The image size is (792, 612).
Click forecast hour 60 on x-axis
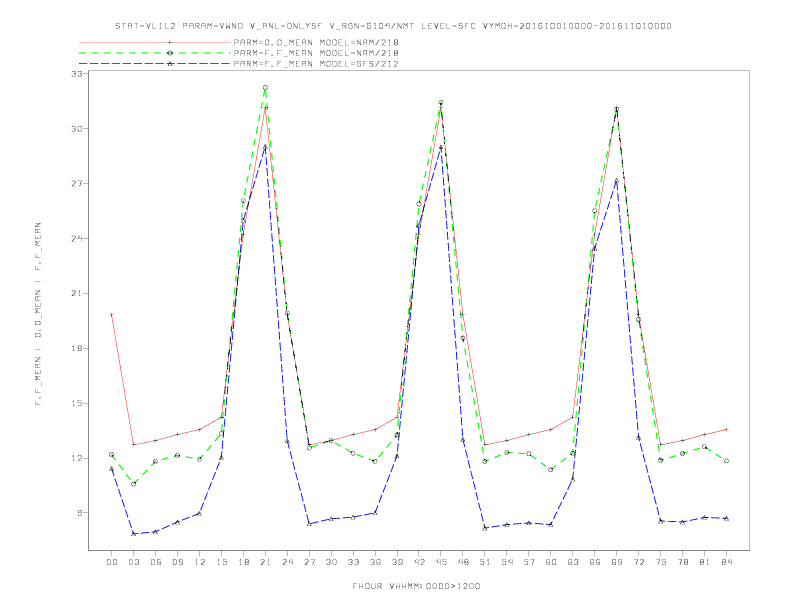tap(551, 562)
